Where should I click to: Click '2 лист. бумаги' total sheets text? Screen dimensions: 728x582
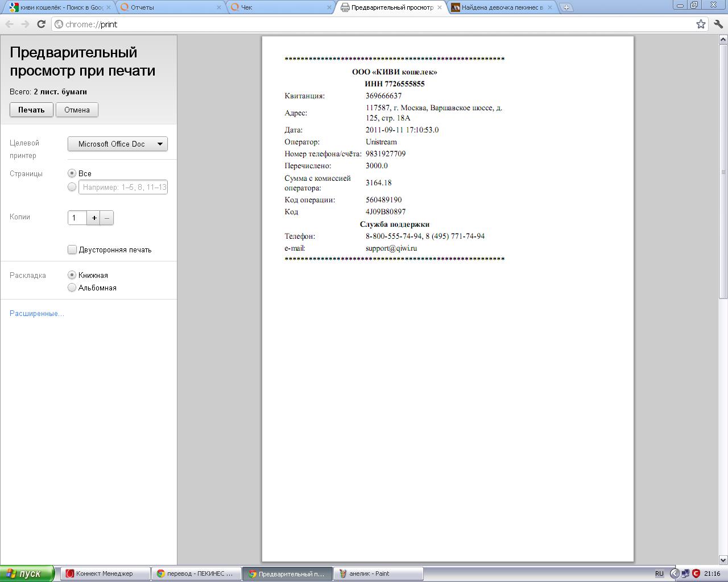(60, 92)
